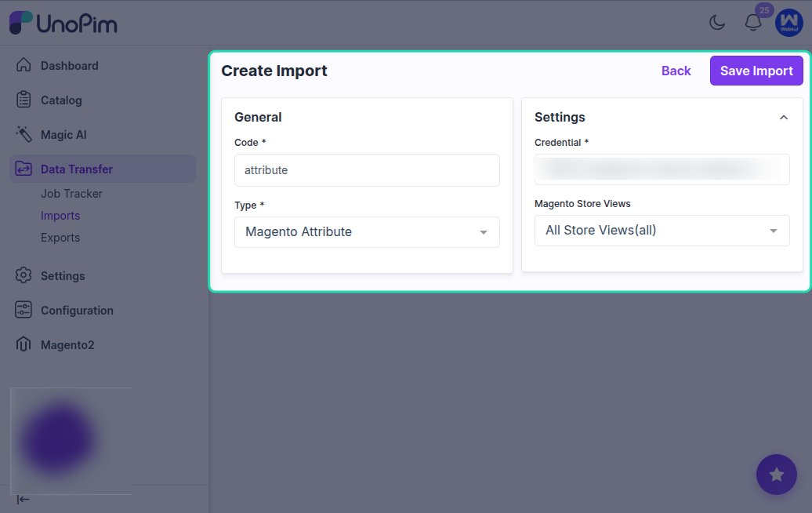Open Magento Store Views dropdown
812x513 pixels.
(x=662, y=231)
